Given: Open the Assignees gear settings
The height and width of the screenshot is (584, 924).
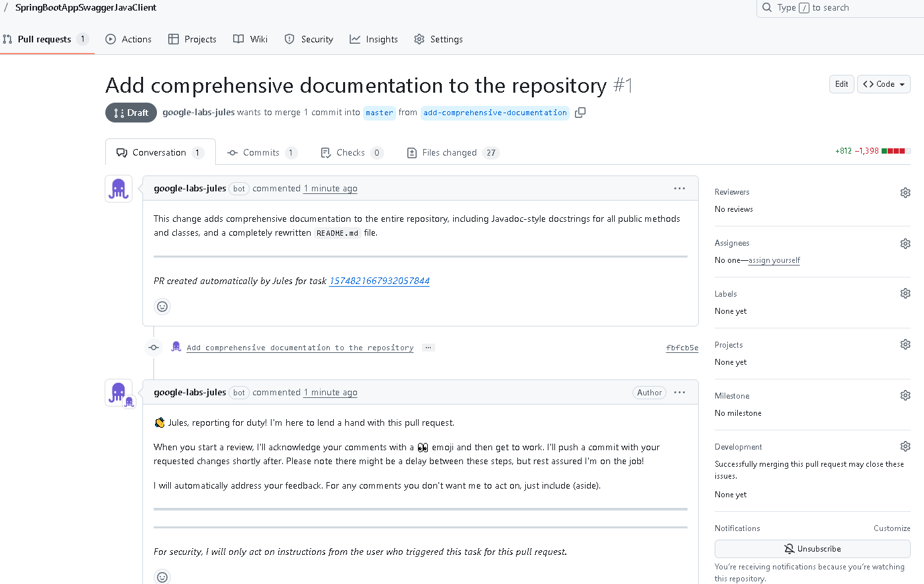Looking at the screenshot, I should [905, 244].
